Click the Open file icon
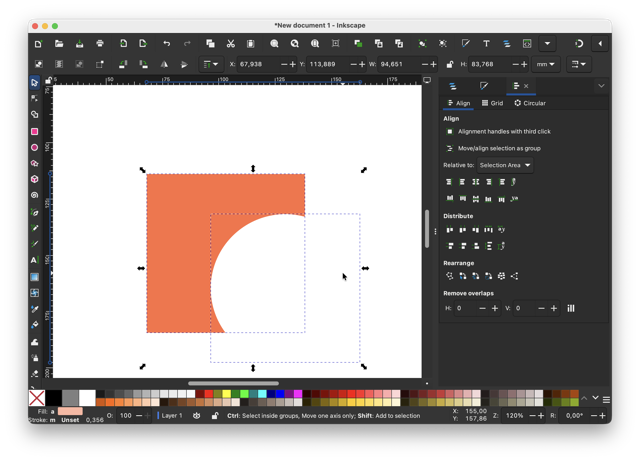 [x=59, y=44]
